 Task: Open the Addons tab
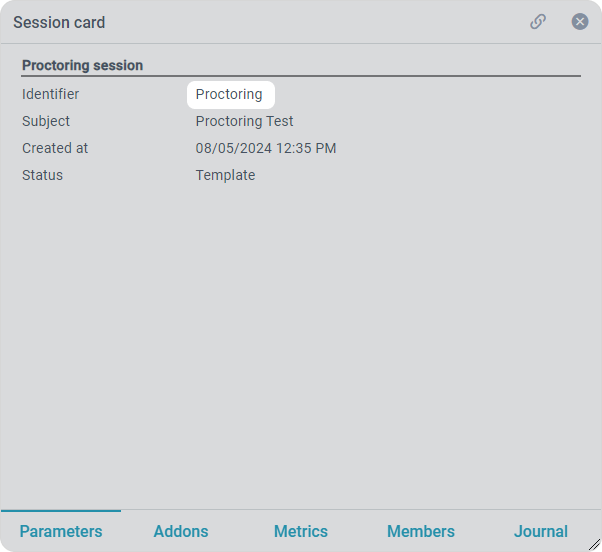[181, 531]
